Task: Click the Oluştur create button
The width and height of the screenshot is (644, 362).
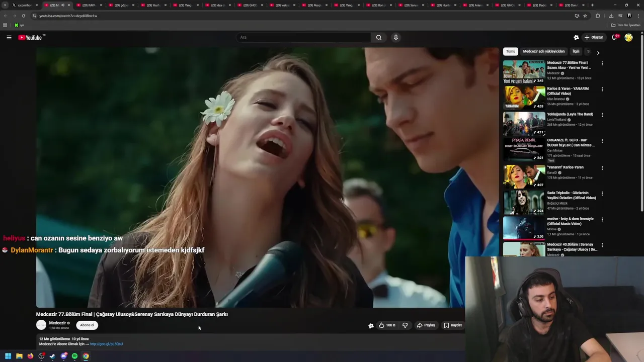Action: click(594, 37)
